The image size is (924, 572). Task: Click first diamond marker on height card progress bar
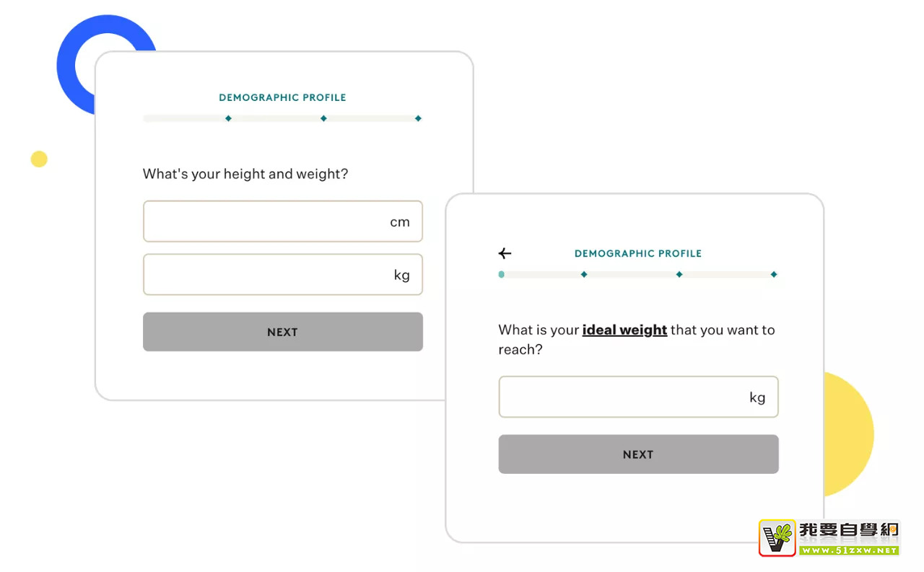228,118
